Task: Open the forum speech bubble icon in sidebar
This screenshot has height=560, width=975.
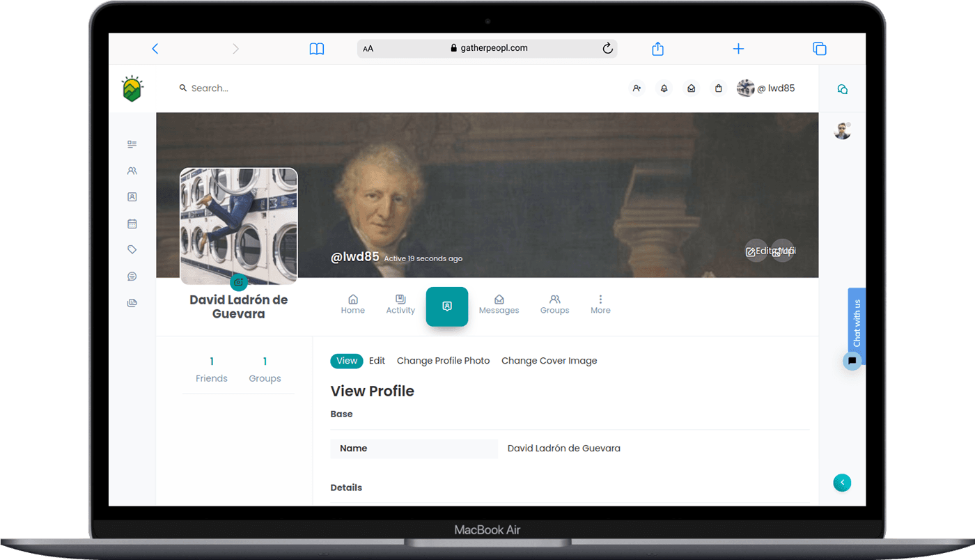Action: (x=132, y=277)
